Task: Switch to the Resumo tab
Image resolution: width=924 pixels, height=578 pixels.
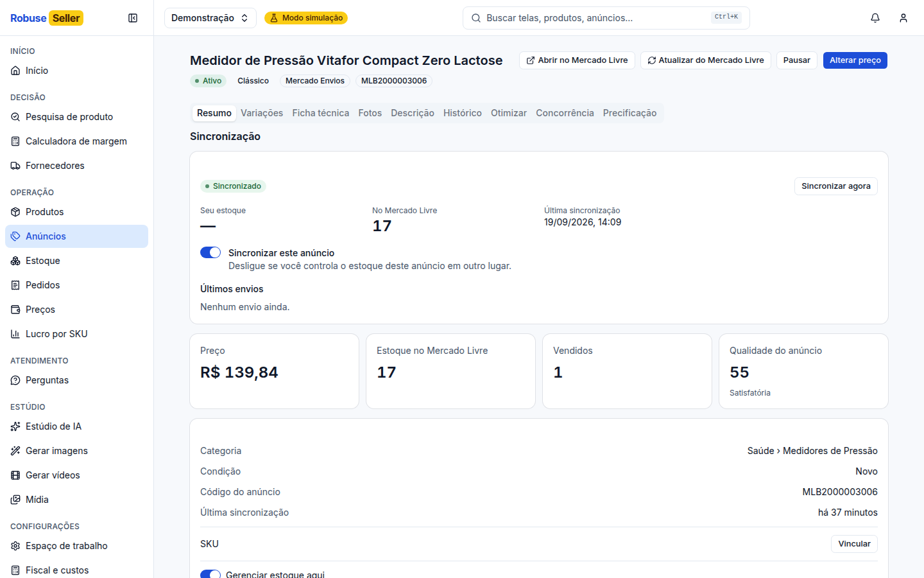Action: [x=214, y=113]
